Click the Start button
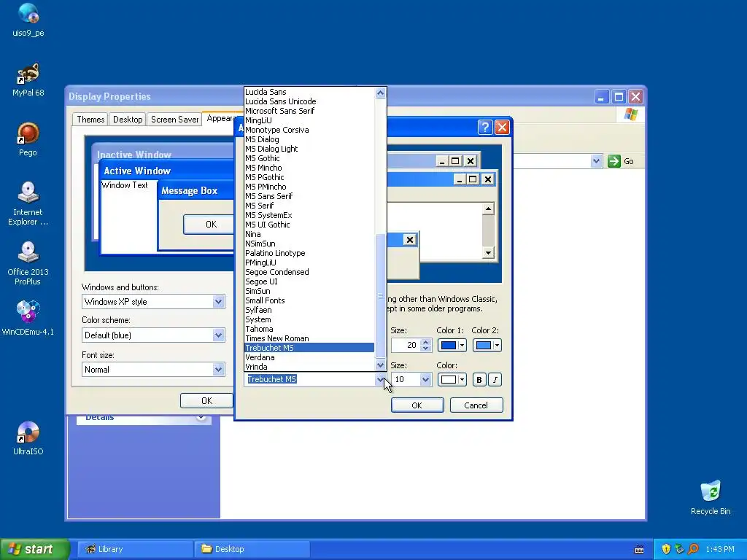 pos(34,549)
